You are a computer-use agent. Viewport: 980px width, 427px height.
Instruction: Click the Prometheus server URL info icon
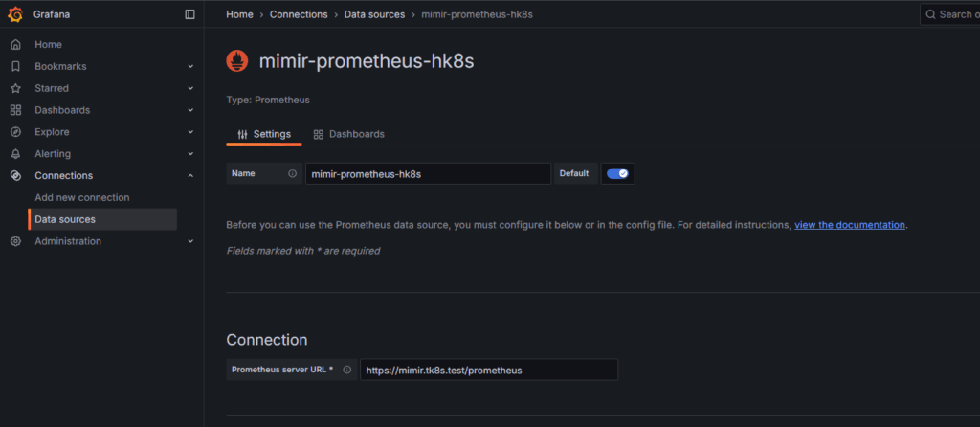point(346,370)
